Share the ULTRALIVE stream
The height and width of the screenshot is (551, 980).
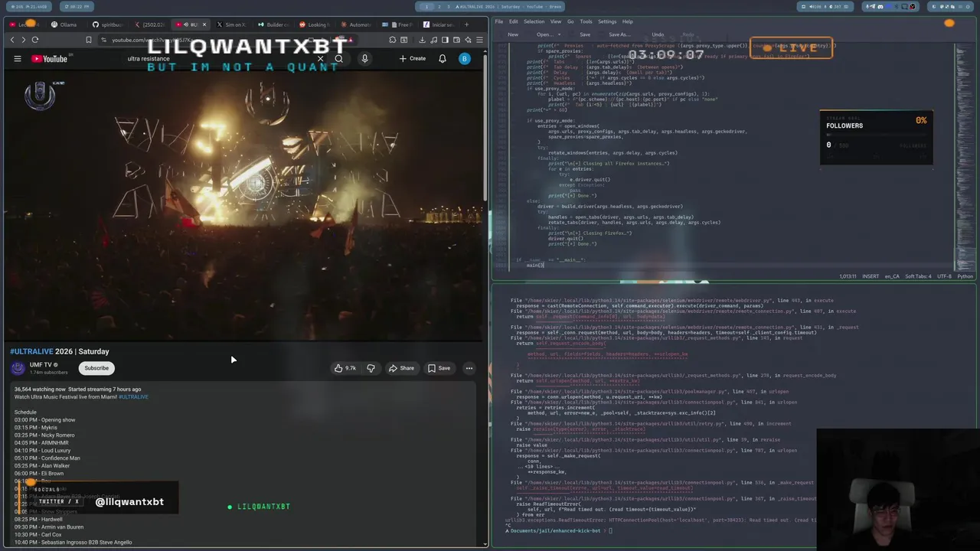pos(401,368)
